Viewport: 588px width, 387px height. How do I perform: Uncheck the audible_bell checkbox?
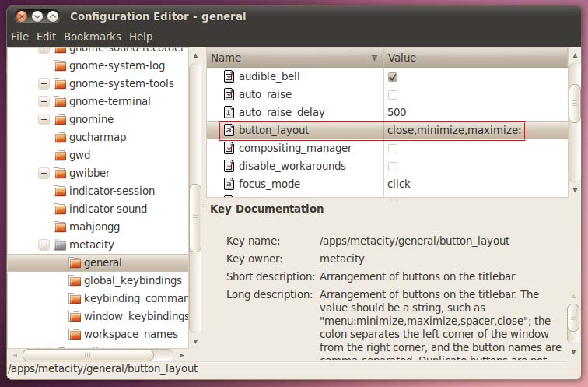[393, 77]
